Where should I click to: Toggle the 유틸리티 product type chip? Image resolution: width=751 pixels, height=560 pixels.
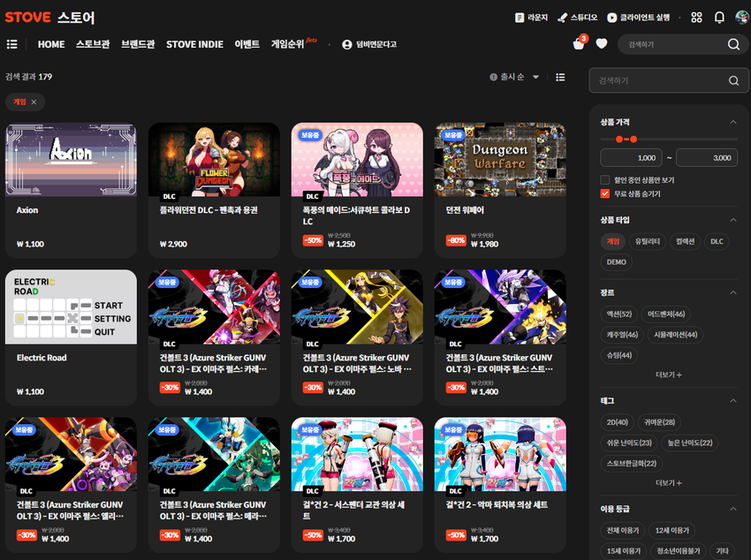pos(648,241)
